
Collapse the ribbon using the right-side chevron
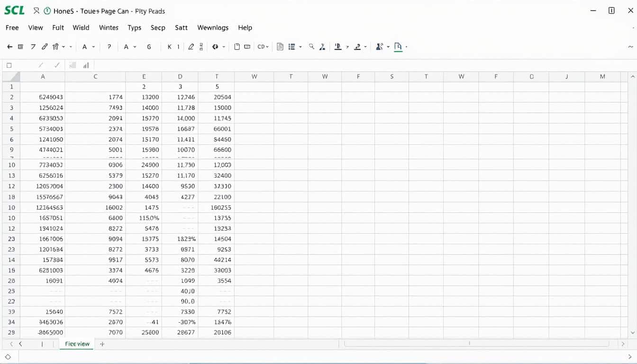click(630, 47)
